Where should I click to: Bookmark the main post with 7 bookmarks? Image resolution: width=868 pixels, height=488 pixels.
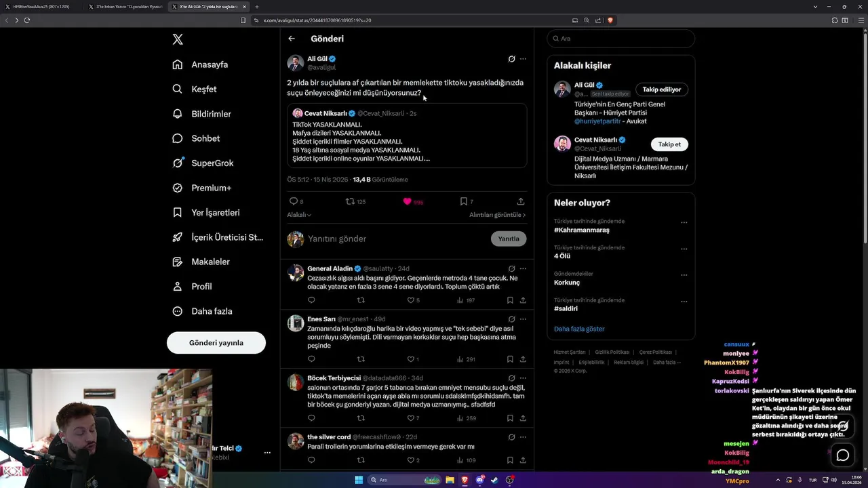[467, 201]
